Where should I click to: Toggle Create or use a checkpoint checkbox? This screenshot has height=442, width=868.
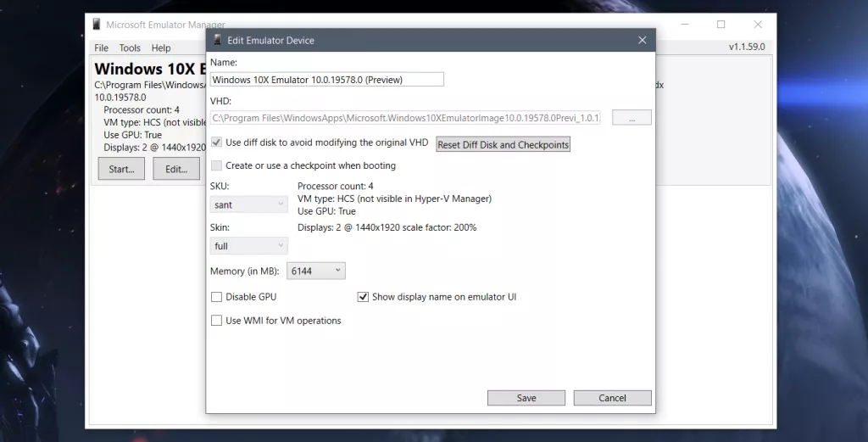pos(216,165)
